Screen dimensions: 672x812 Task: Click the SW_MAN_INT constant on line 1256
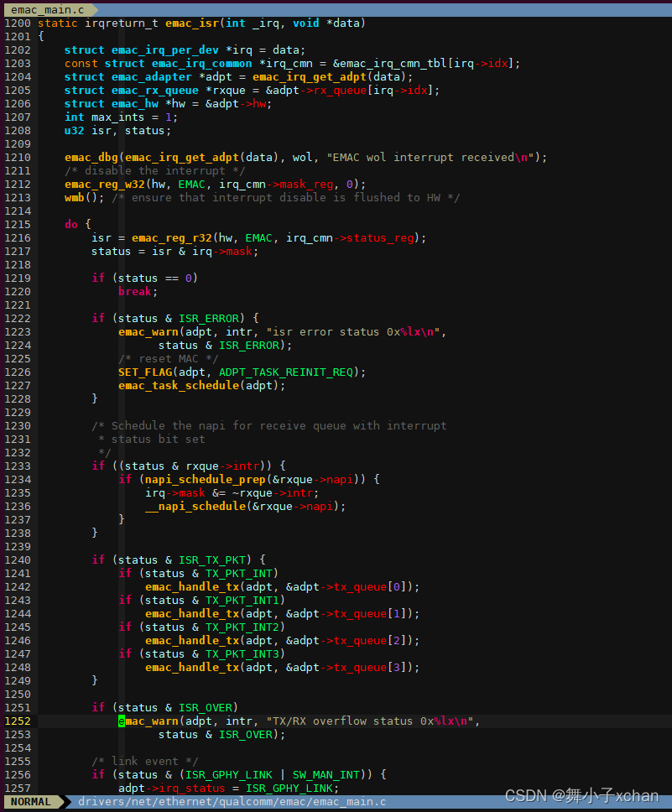[326, 775]
